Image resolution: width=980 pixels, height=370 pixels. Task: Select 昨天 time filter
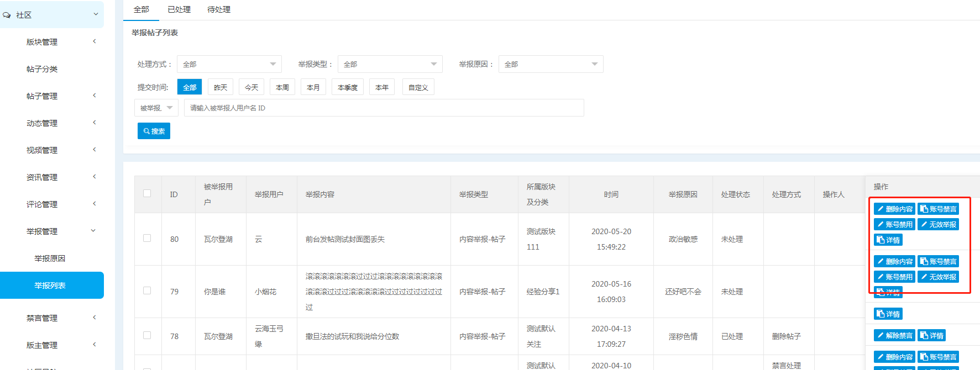click(221, 87)
